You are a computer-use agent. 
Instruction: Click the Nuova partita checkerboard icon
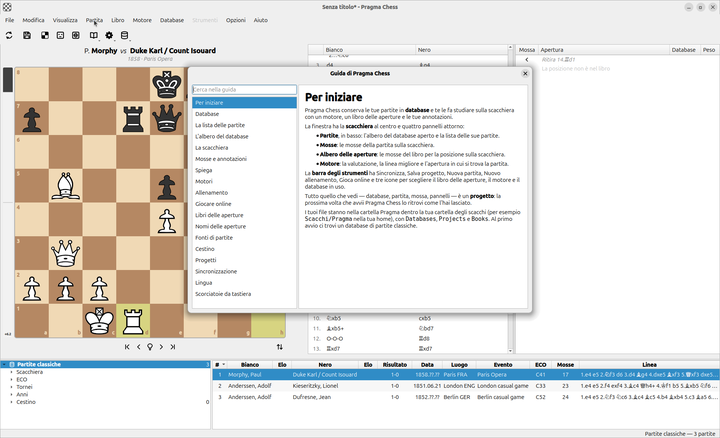pos(45,35)
